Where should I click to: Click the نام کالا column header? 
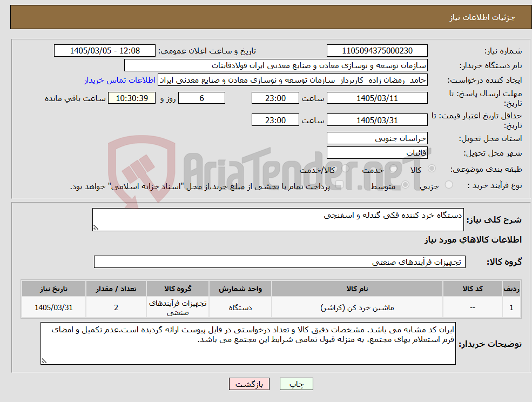click(x=357, y=289)
